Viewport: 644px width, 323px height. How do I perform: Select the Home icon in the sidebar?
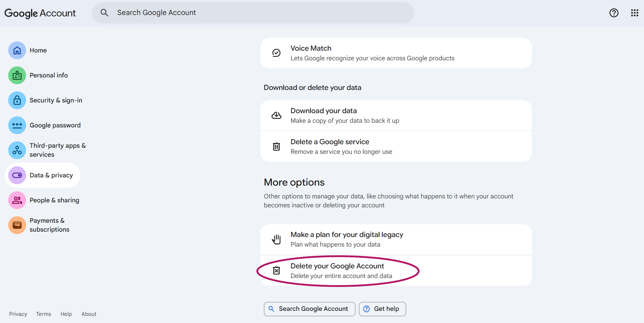pos(17,50)
